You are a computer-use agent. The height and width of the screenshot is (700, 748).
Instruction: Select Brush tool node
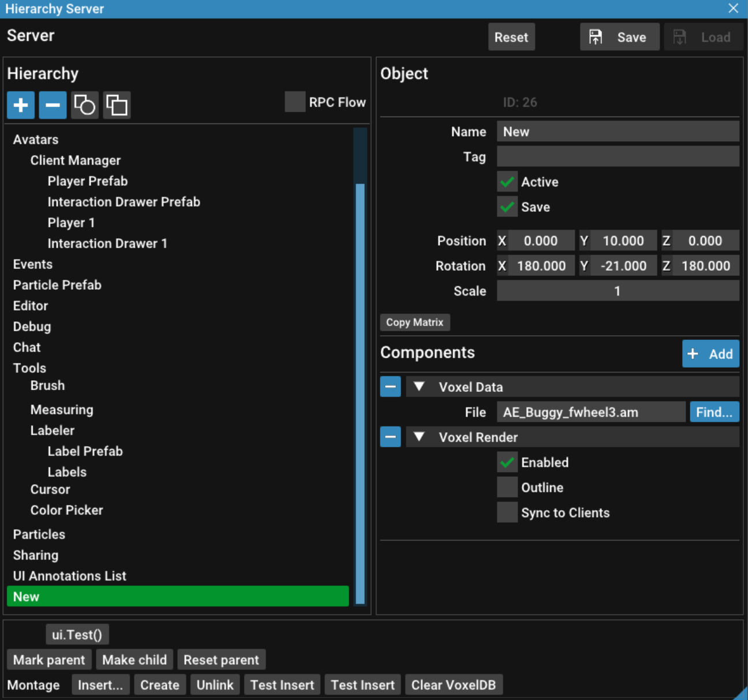click(47, 385)
